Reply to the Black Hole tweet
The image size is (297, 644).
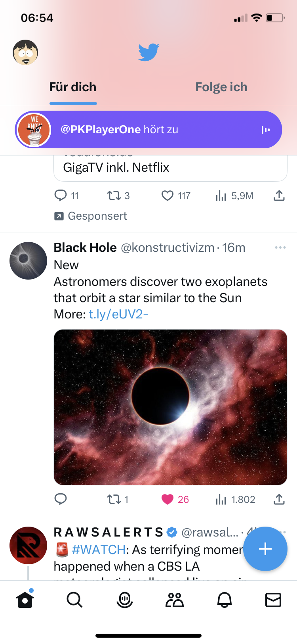(x=61, y=499)
